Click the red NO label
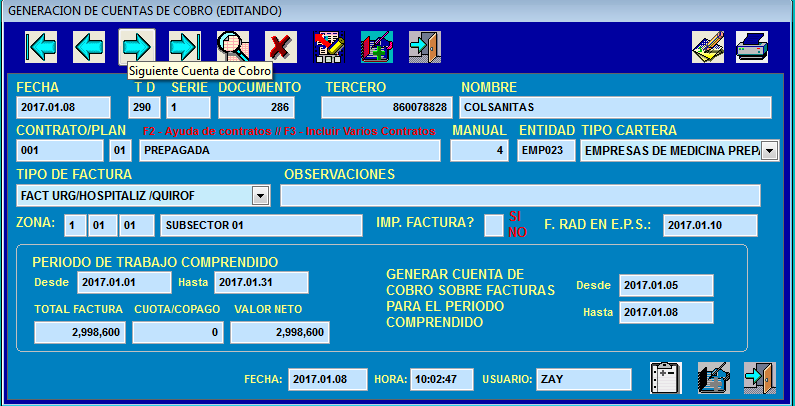Screen dimensions: 795x406 pos(518,232)
